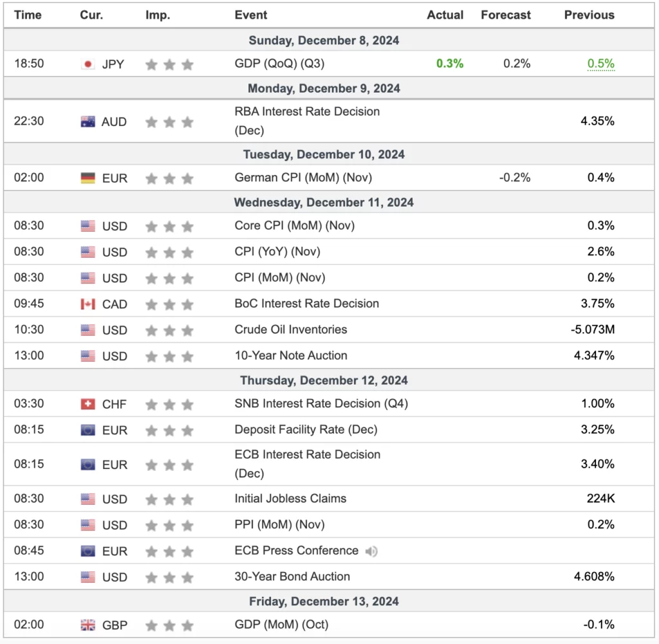Click importance stars in RBA Interest Rate Decision row
Viewport: 659px width, 644px height.
pos(169,122)
